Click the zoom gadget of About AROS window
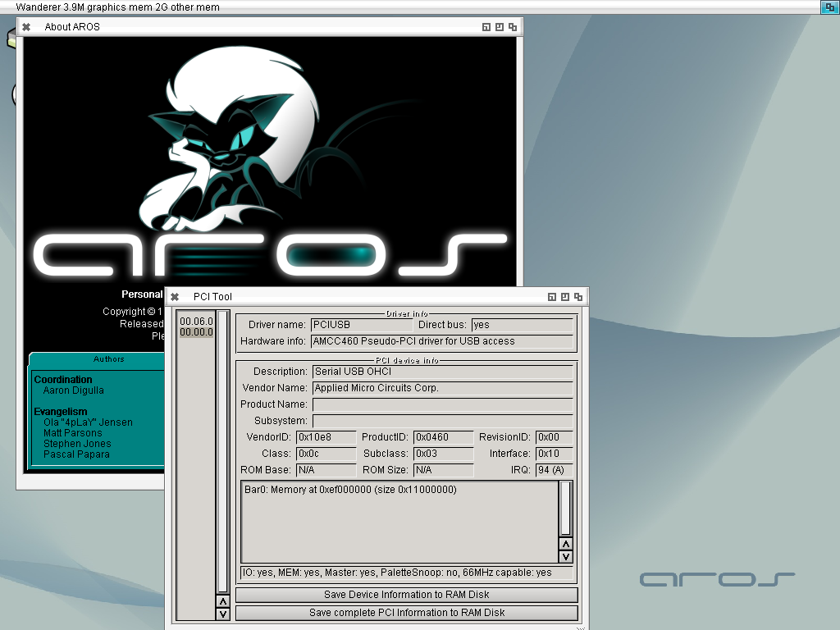 point(500,27)
